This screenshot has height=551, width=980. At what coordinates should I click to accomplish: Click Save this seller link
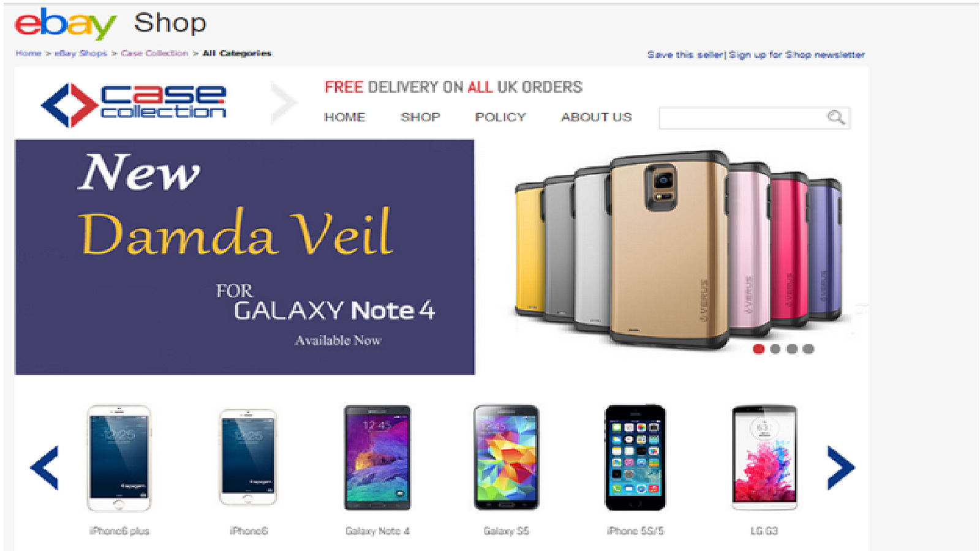coord(685,54)
